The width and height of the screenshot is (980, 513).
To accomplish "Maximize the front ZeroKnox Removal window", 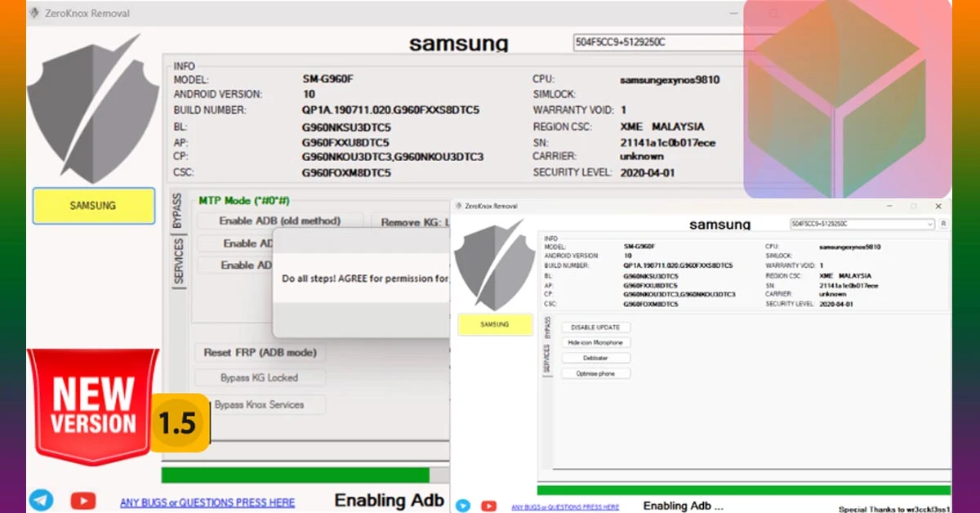I will [914, 206].
